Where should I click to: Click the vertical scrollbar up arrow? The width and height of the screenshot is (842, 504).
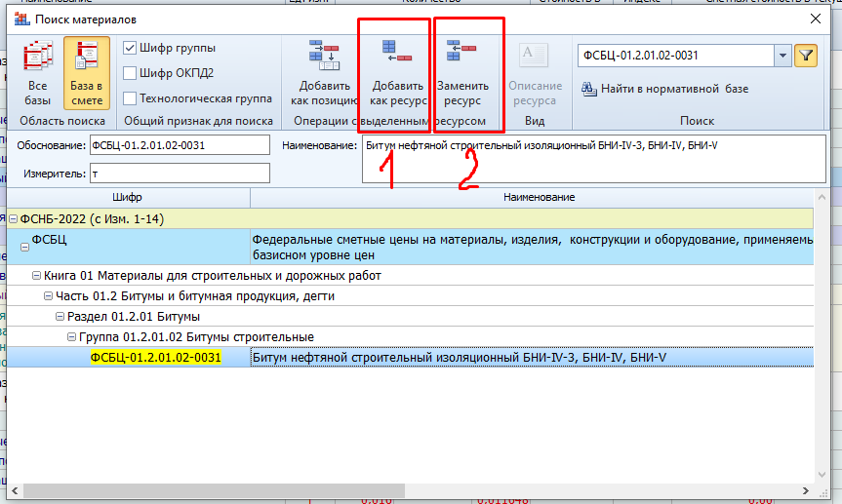(x=822, y=198)
